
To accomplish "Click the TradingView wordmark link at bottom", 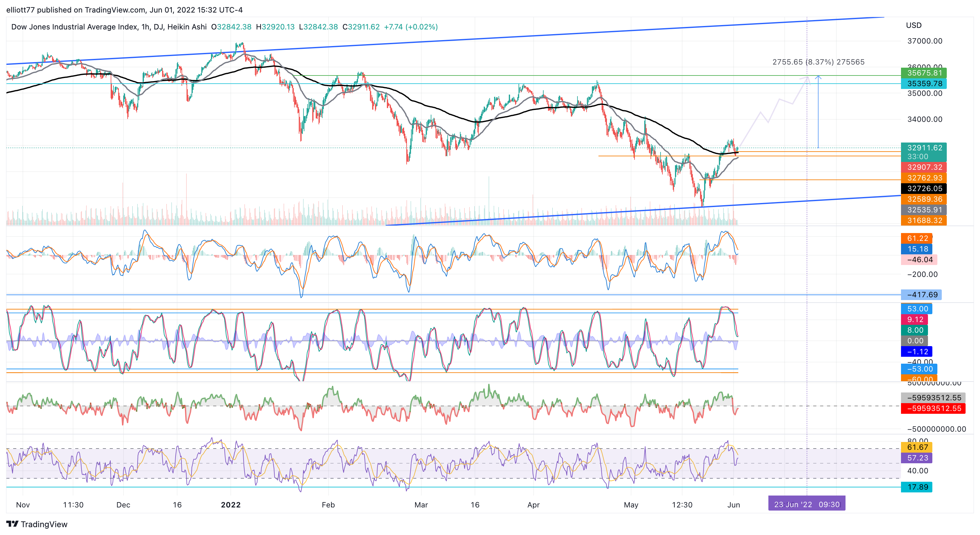I will (44, 524).
